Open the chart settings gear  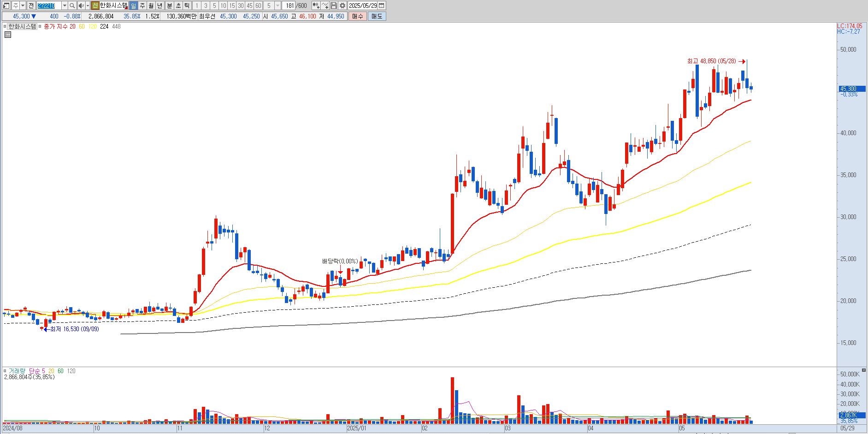coord(342,6)
